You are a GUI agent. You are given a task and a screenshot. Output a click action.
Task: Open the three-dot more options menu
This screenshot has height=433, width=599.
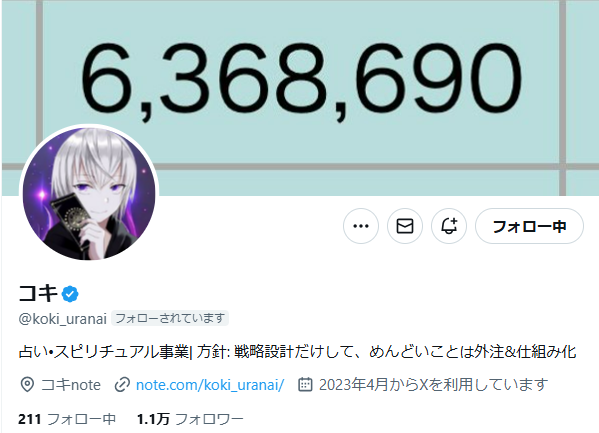[x=361, y=226]
